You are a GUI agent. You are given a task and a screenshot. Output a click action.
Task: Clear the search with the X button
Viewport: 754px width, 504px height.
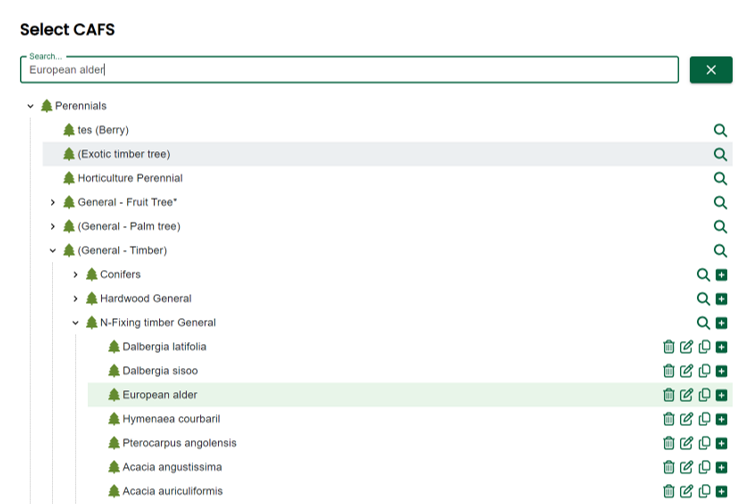(x=711, y=70)
